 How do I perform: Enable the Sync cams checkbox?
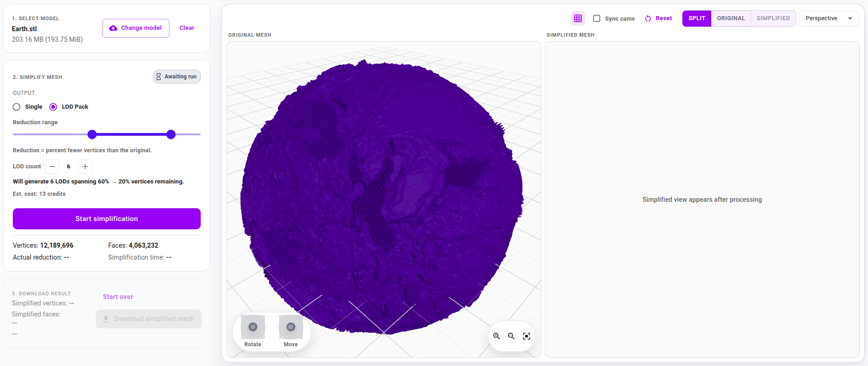[597, 18]
